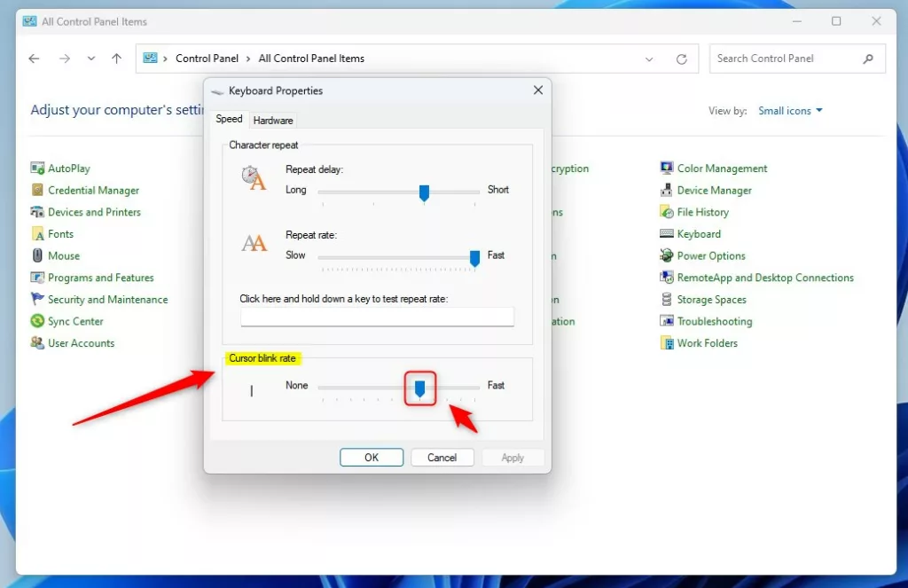Image resolution: width=908 pixels, height=588 pixels.
Task: Click the address bar Control Panel icon
Action: click(x=150, y=58)
